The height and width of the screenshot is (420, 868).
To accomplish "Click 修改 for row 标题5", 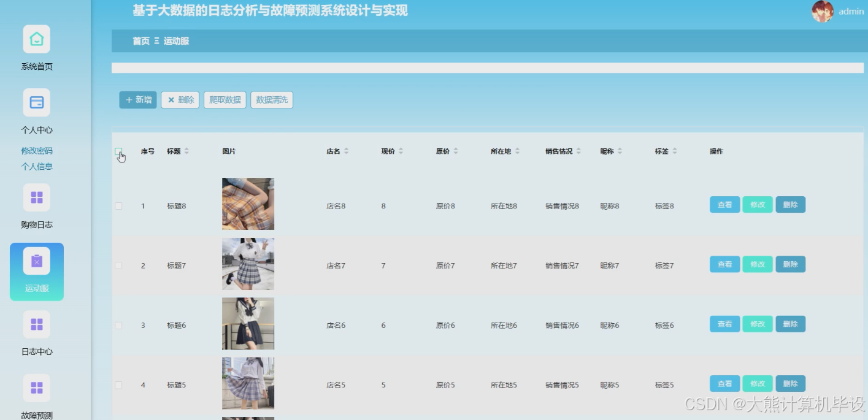I will (x=758, y=384).
